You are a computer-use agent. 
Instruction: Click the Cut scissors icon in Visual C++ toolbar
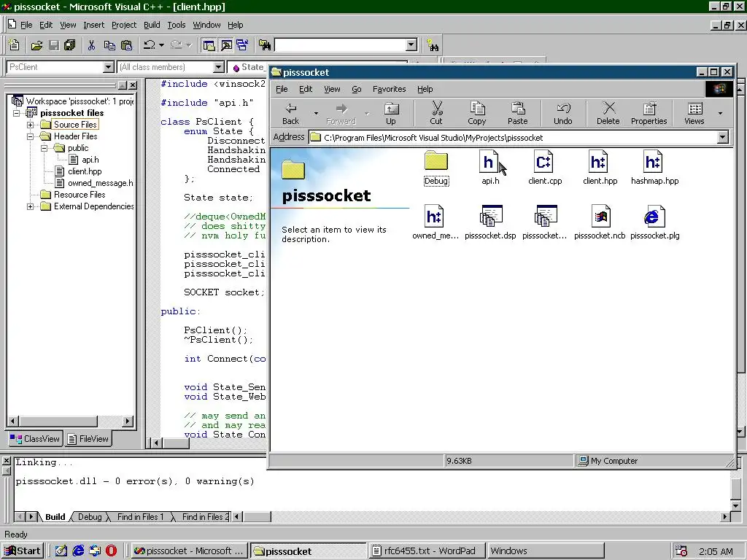[91, 45]
